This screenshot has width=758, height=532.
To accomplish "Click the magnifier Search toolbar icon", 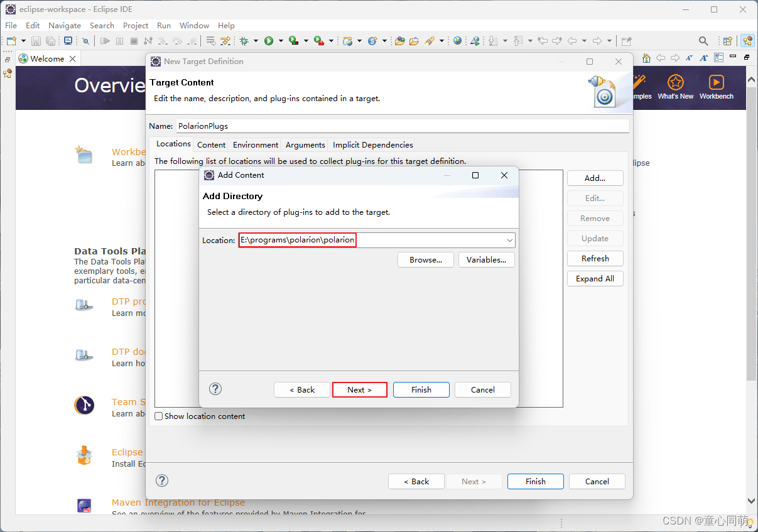I will click(x=703, y=41).
